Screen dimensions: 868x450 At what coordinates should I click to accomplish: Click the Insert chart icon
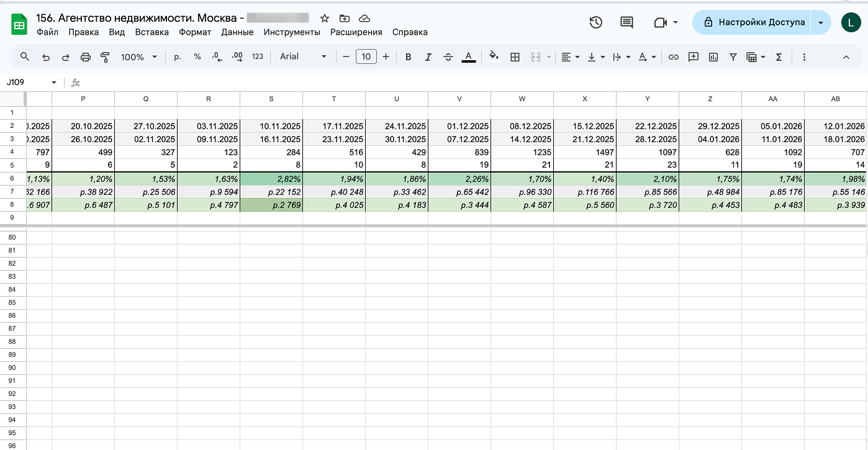(713, 57)
